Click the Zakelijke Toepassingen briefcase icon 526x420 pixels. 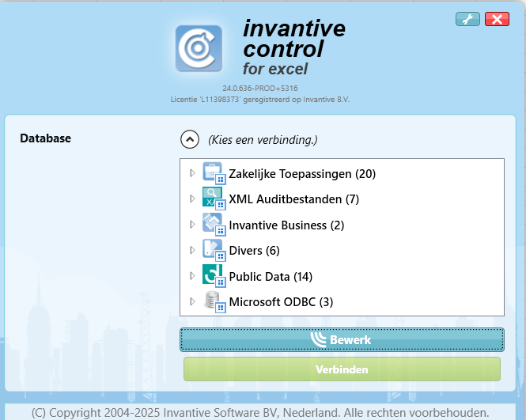click(214, 173)
